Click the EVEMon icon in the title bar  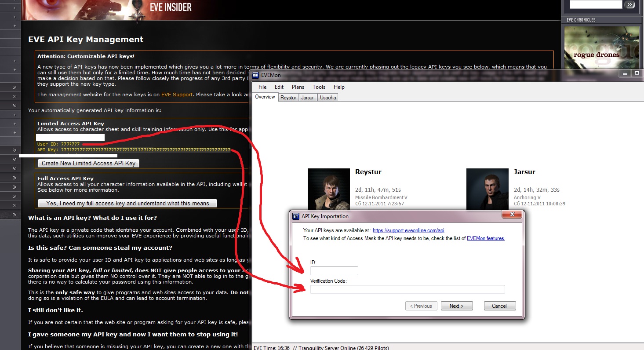(256, 75)
